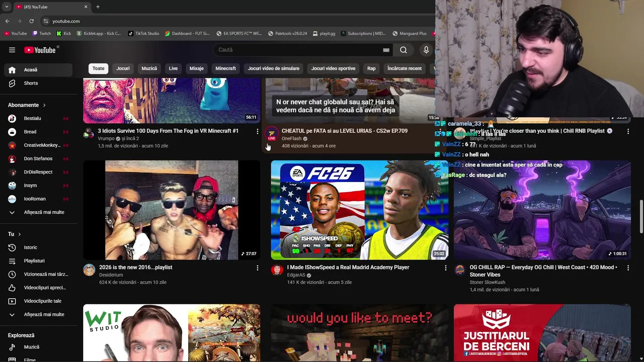This screenshot has height=362, width=644.
Task: Open the on-screen keyboard icon in search box
Action: click(386, 50)
